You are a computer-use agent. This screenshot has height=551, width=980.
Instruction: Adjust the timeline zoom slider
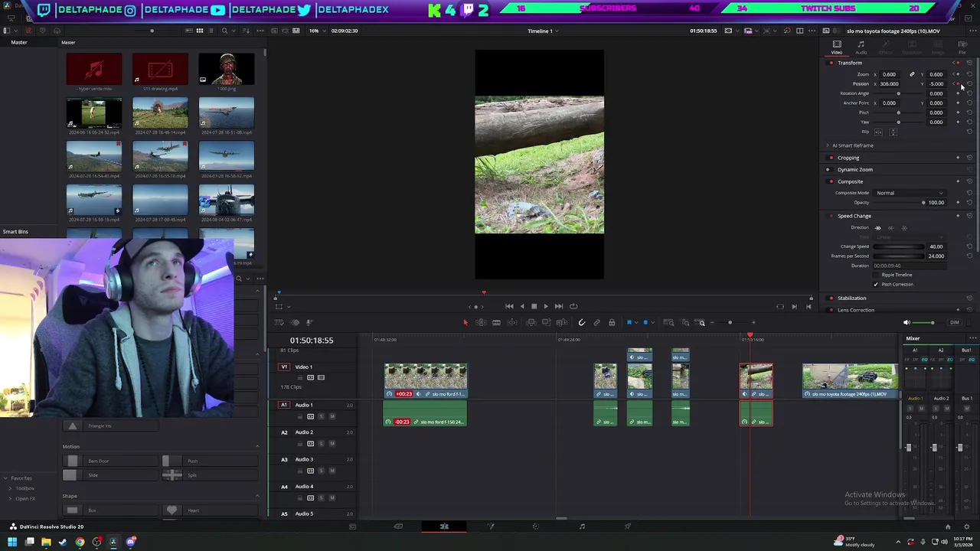730,322
